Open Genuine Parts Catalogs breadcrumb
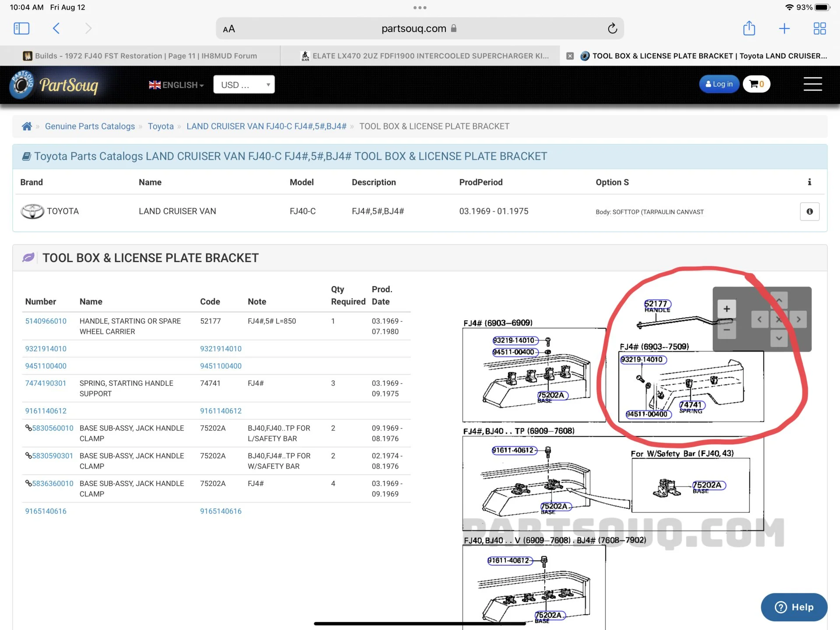 (x=90, y=126)
